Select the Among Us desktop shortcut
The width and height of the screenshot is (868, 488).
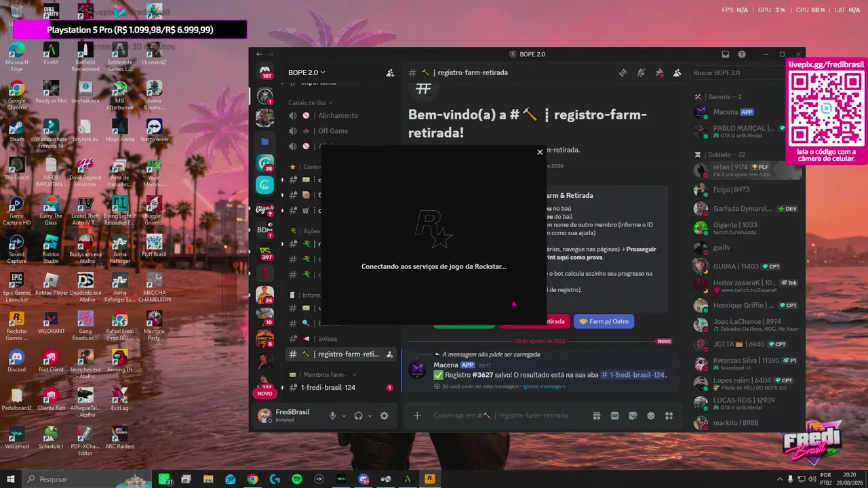(x=120, y=361)
